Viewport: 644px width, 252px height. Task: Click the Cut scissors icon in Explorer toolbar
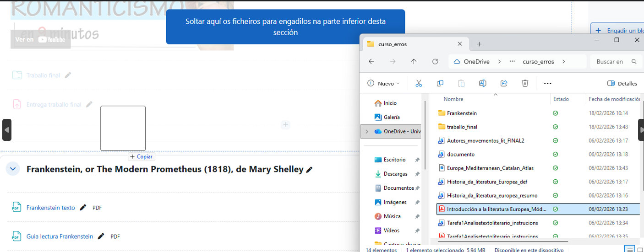(x=419, y=83)
